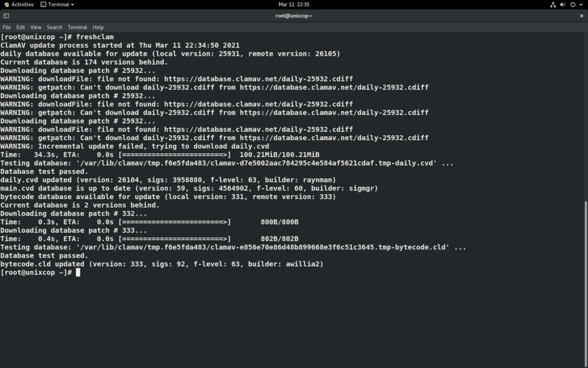Click the 100.21MiB download progress bar
588x368 pixels.
click(x=175, y=155)
